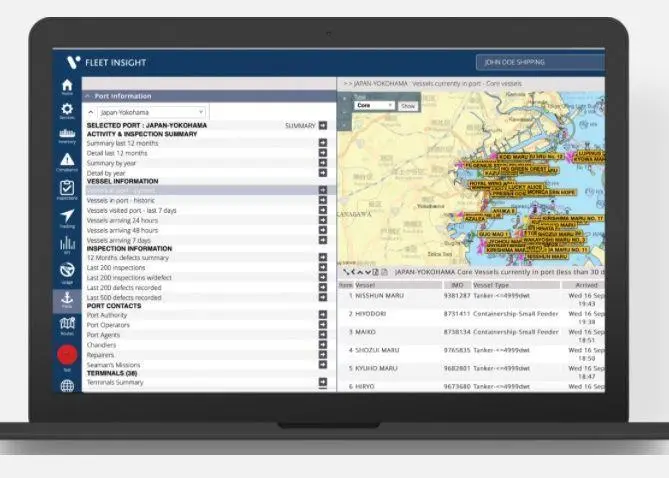Click the down chevron in table toolbar

tap(368, 272)
